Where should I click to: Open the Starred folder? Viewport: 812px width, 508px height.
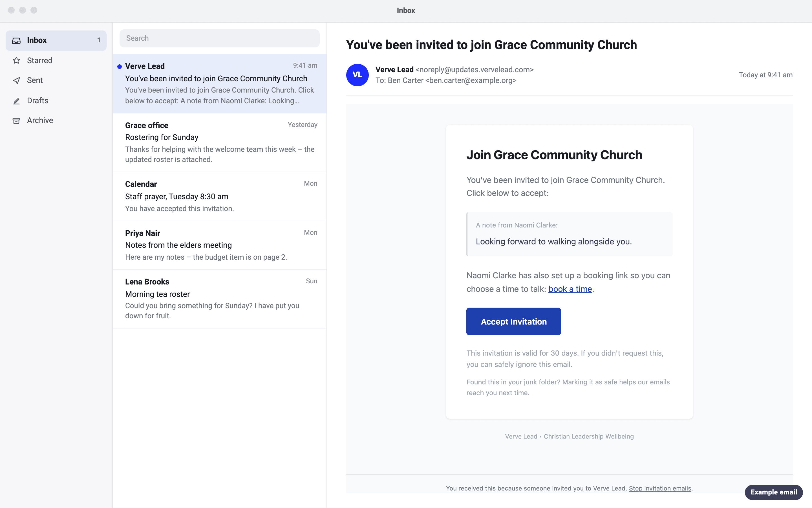[56, 60]
